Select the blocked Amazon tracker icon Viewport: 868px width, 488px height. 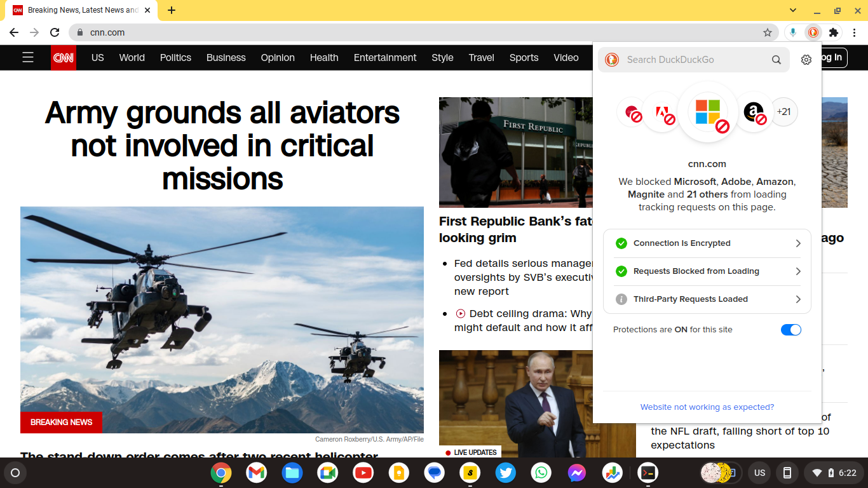coord(753,112)
